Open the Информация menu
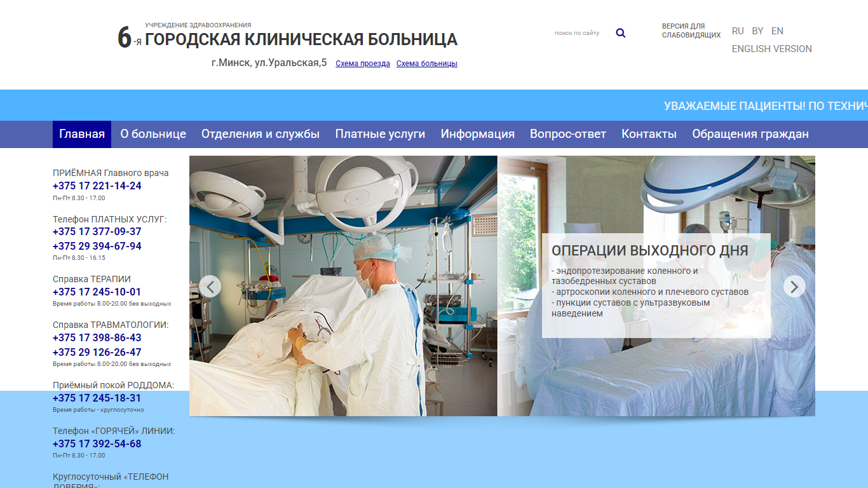This screenshot has width=868, height=488. pos(478,134)
